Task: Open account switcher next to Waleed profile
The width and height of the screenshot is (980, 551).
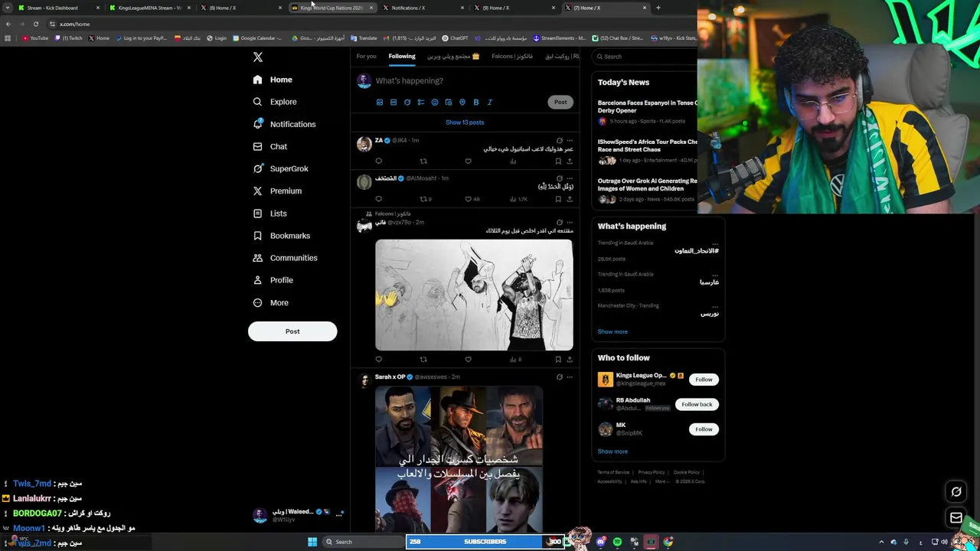Action: click(x=338, y=515)
